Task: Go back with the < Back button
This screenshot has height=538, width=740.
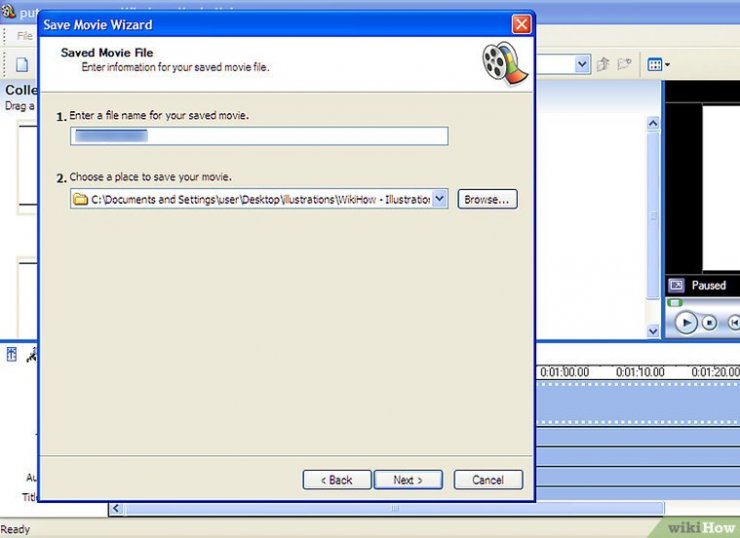Action: (336, 480)
